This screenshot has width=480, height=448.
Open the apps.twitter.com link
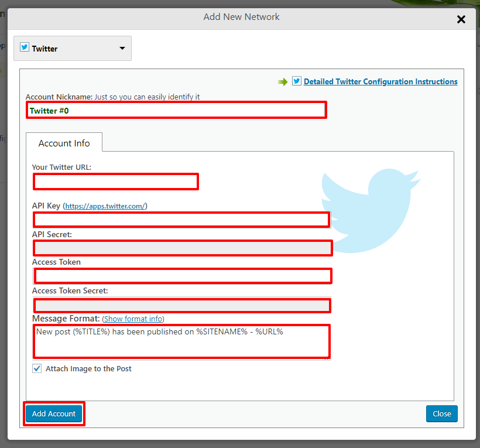(x=105, y=206)
